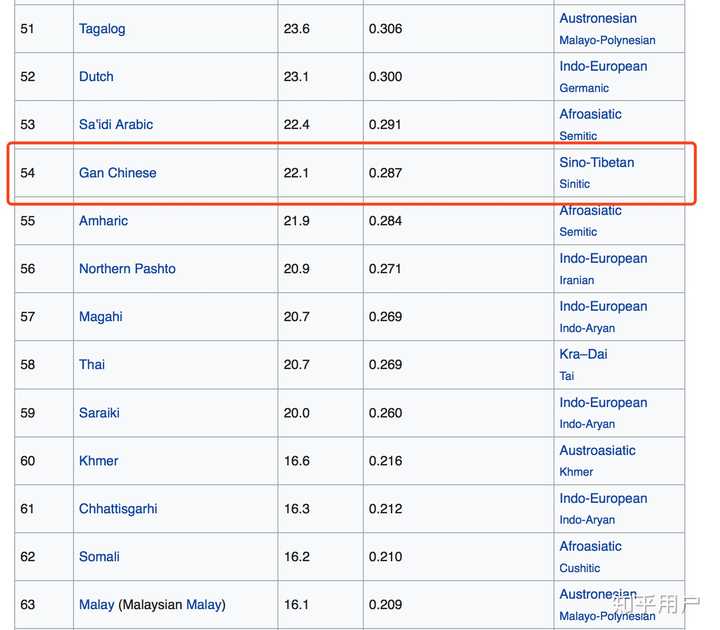Open the Tagalog language link
This screenshot has height=630, width=720.
pyautogui.click(x=102, y=29)
